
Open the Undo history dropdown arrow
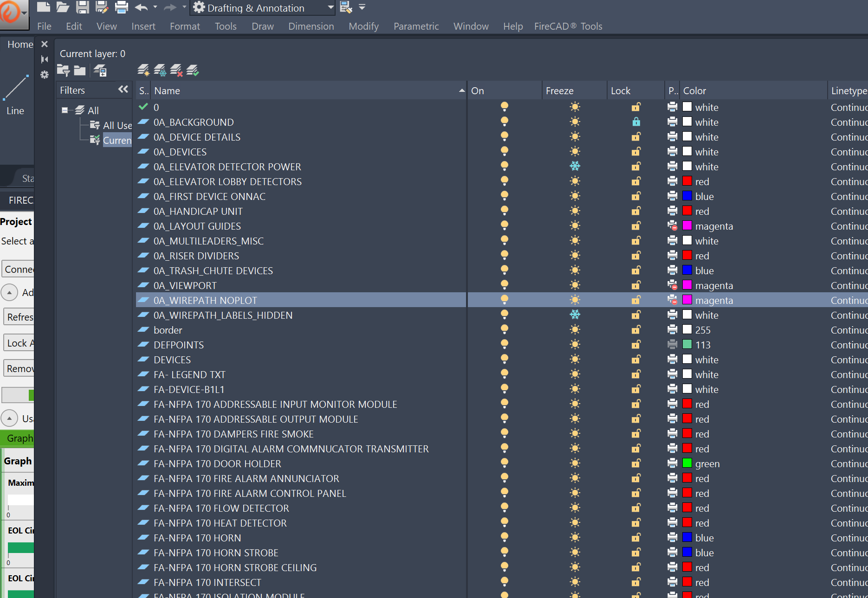point(155,7)
